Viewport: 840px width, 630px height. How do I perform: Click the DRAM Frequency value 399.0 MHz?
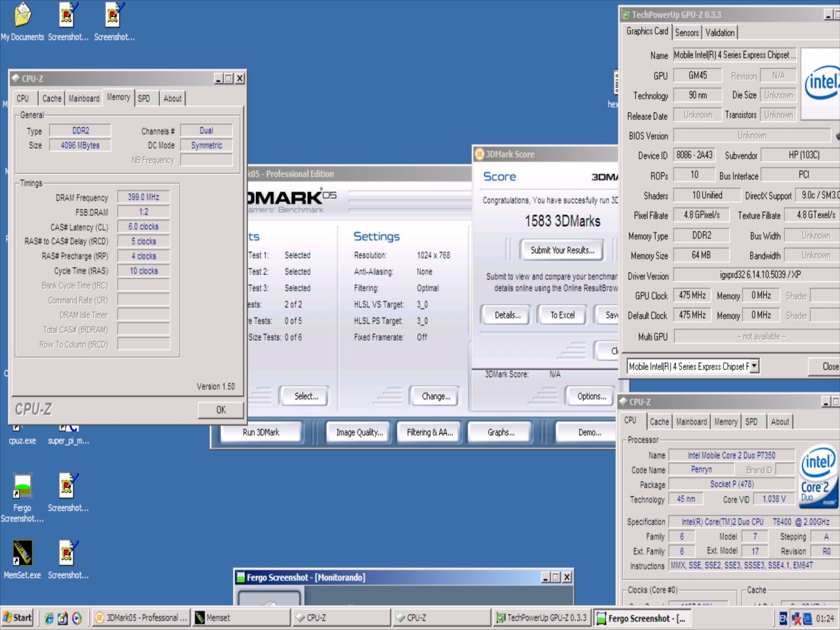click(144, 197)
